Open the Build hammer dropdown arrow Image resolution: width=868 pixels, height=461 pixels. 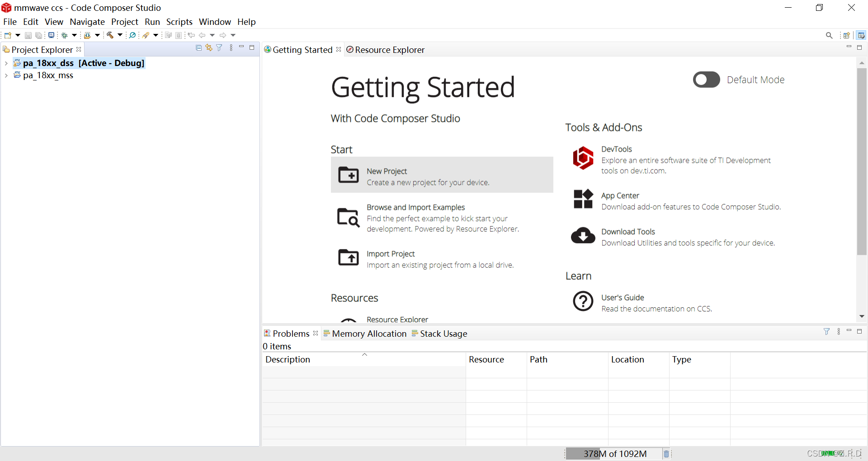coord(120,35)
